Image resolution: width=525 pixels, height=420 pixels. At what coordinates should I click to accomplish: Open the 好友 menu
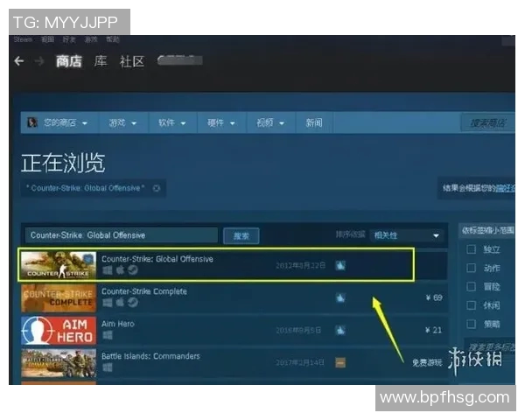[x=69, y=39]
